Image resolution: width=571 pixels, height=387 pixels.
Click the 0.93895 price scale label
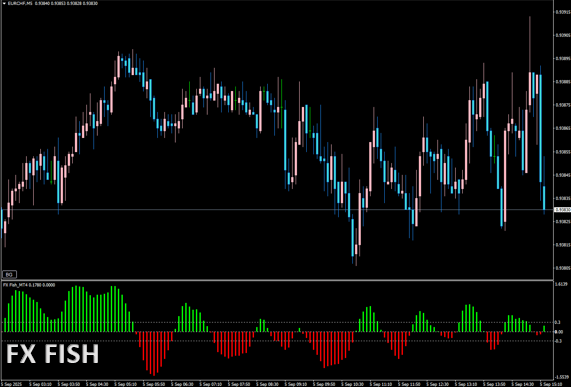tap(563, 58)
